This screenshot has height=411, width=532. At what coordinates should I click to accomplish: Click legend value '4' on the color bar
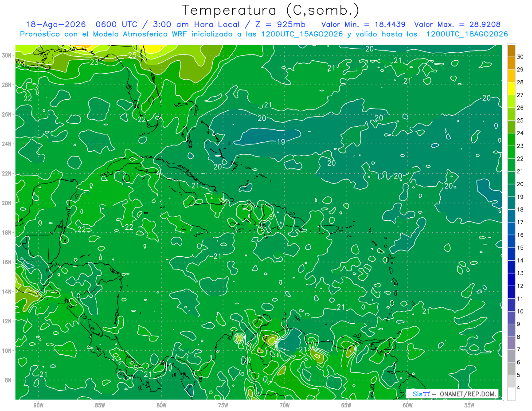tap(519, 388)
